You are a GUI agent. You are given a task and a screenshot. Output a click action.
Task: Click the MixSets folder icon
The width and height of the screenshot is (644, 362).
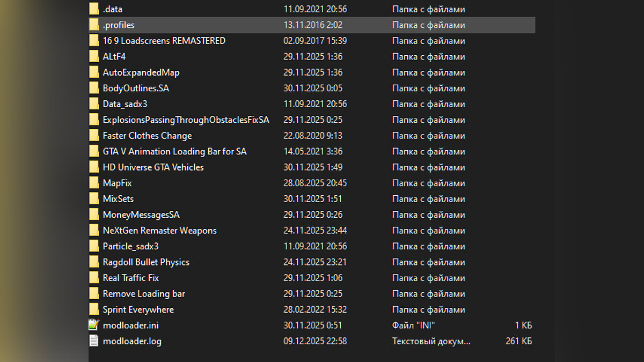point(94,199)
